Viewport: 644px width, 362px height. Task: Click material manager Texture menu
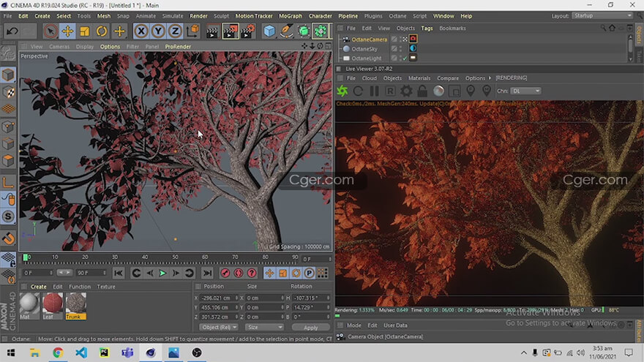pos(106,287)
